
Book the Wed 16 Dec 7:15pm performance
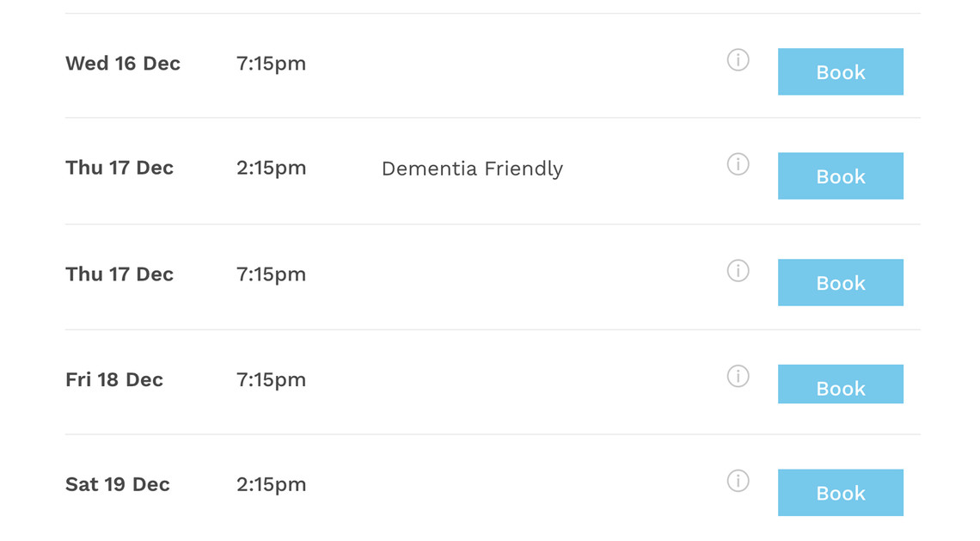pyautogui.click(x=841, y=72)
